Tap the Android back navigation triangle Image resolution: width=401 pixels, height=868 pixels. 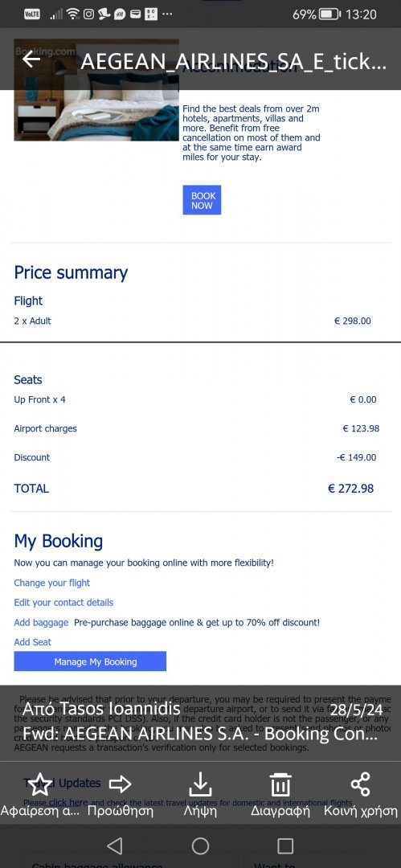pyautogui.click(x=115, y=845)
